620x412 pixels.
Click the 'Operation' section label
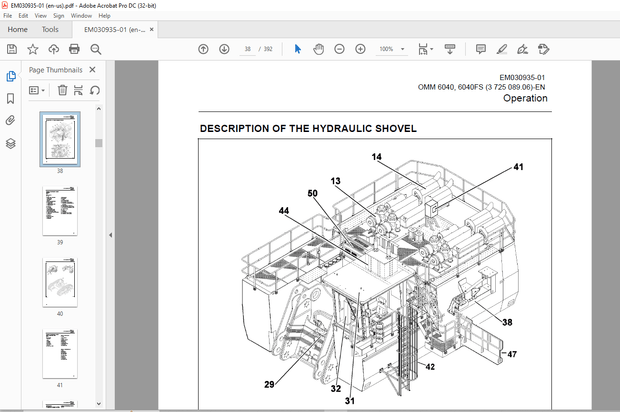click(x=525, y=98)
